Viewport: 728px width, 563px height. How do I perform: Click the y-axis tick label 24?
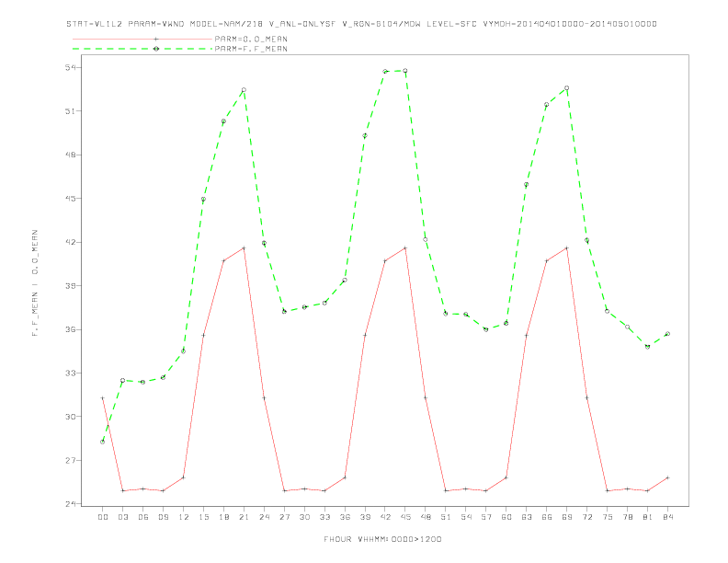click(x=70, y=504)
